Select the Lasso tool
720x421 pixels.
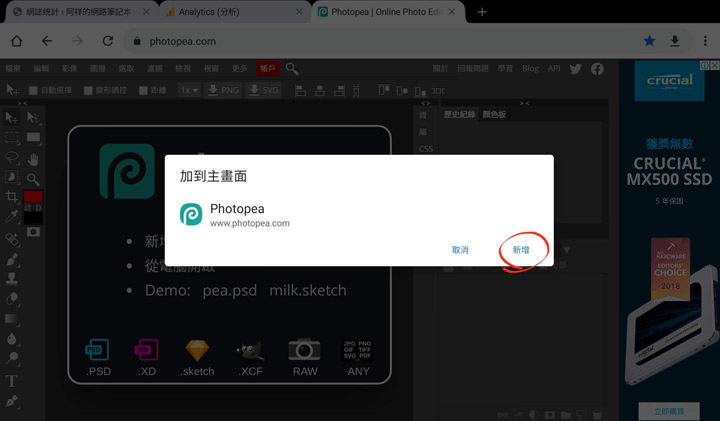[11, 158]
